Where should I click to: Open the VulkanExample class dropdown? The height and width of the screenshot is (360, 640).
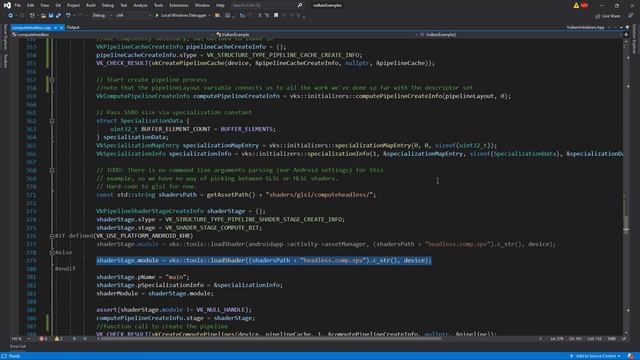(316, 35)
